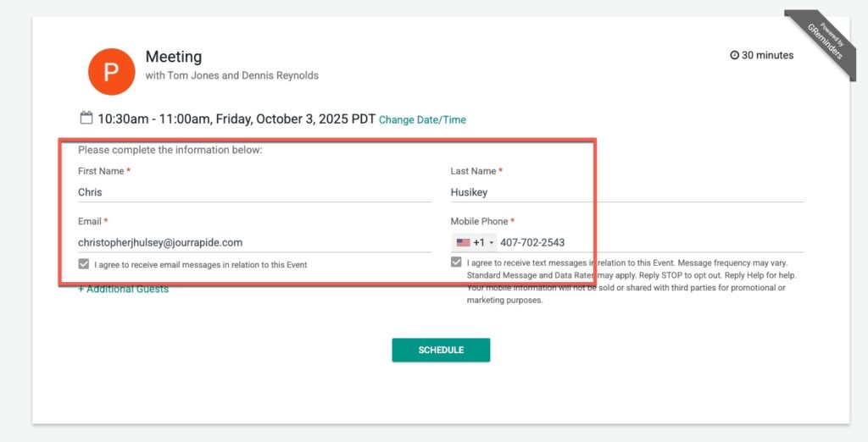The image size is (868, 442).
Task: Click the text message consent disclaimer paragraph
Action: pos(632,281)
